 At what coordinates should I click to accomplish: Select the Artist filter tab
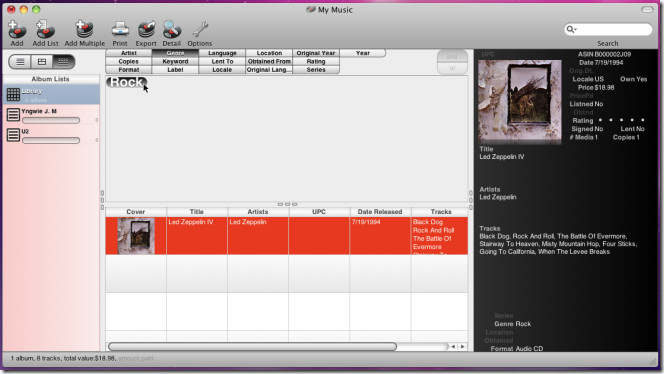coord(129,53)
